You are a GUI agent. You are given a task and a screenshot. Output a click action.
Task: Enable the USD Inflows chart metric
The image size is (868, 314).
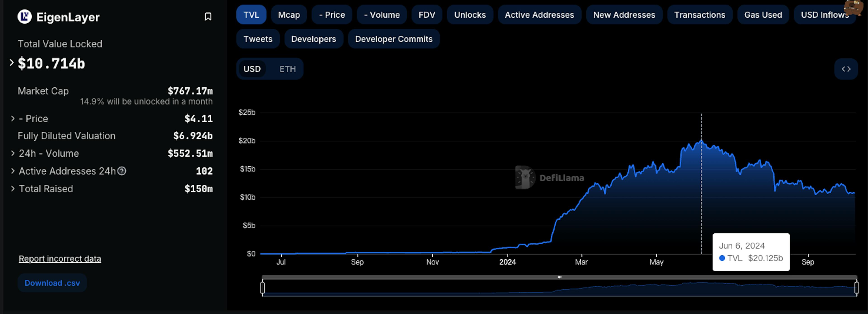825,15
